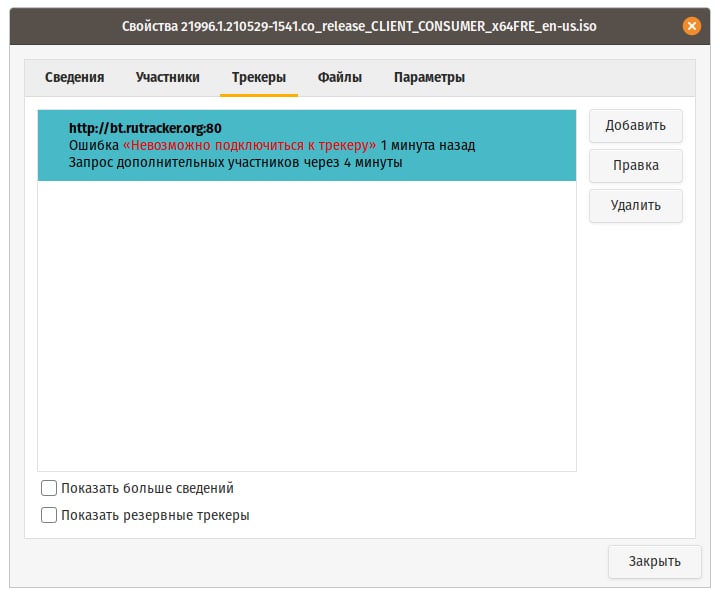Click the Запрос дополнительных участников через 4 минуты line
Screen dimensions: 720x597
(x=236, y=163)
